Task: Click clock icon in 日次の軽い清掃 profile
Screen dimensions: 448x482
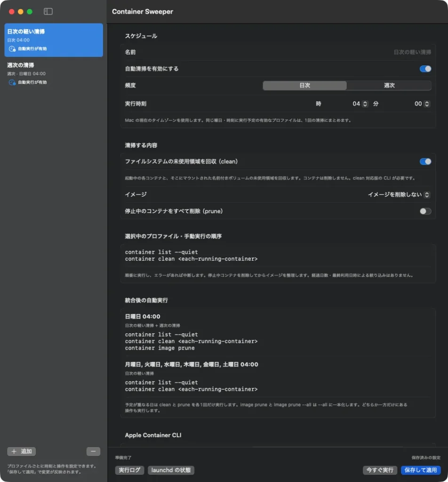Action: pos(12,48)
